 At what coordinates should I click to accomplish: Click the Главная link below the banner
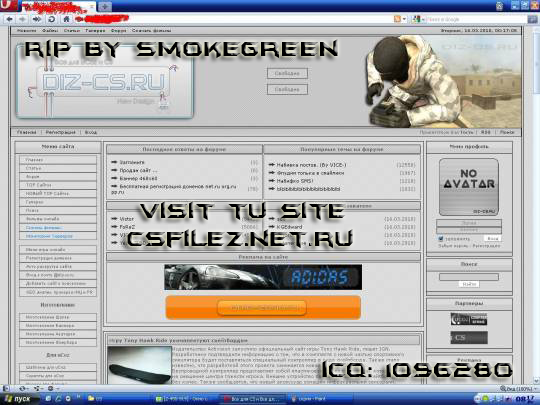[27, 132]
